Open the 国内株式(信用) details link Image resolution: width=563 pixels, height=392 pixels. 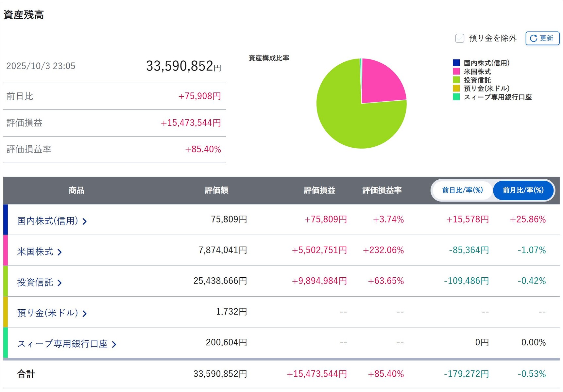[x=47, y=221]
